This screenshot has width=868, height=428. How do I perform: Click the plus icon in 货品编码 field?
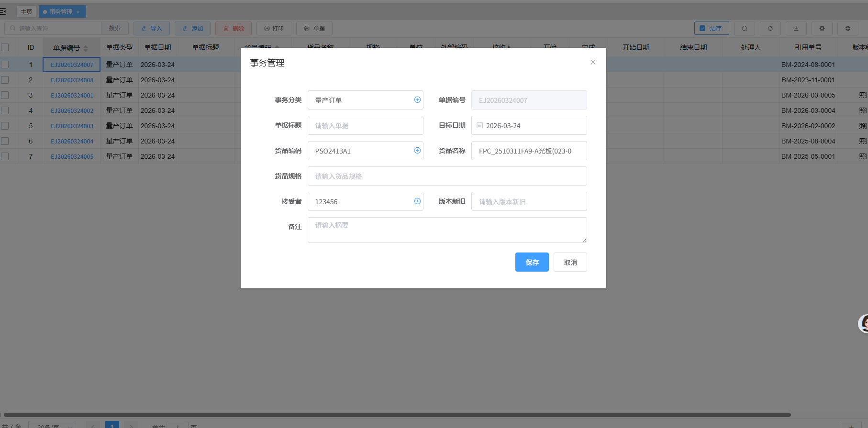[417, 151]
